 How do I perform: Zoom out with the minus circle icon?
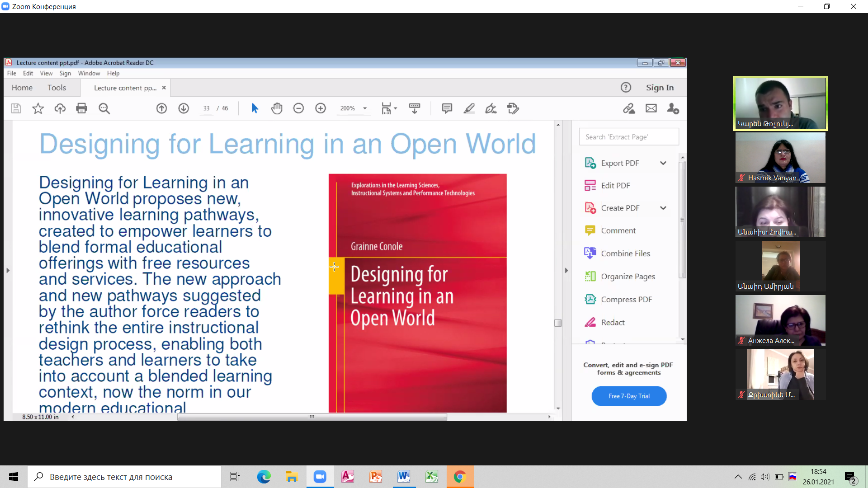click(x=298, y=108)
